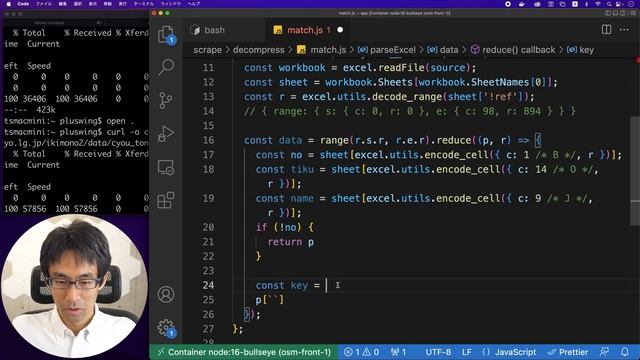Open Source Control view in activity bar
This screenshot has width=640, height=360.
click(x=166, y=100)
